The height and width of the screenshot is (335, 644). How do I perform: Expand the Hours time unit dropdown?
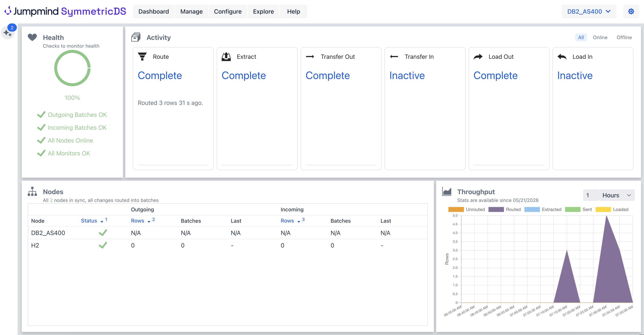point(616,195)
